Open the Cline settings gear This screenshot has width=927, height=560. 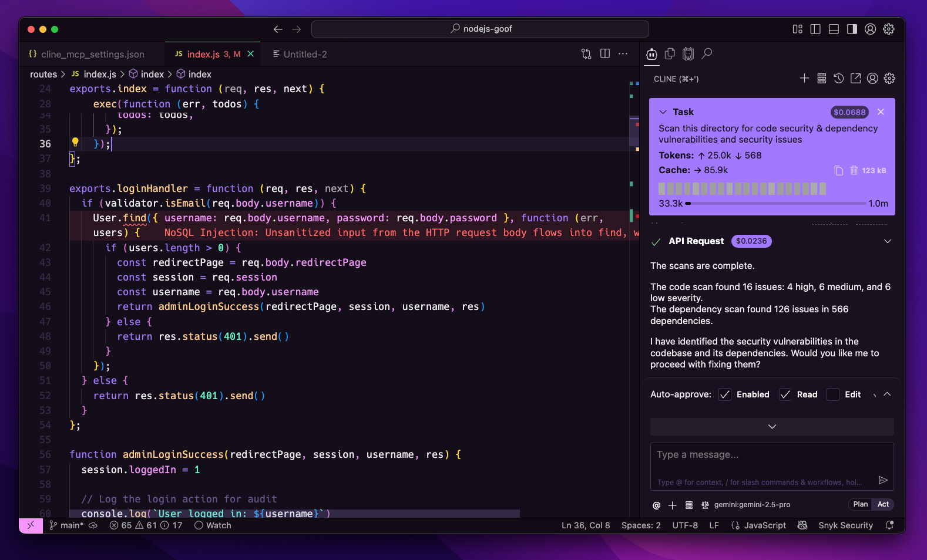point(889,79)
